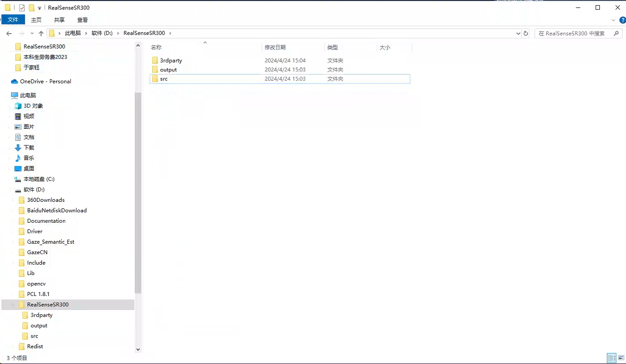Open 文档 in navigation pane
Screen dimensions: 626x364
tap(29, 137)
